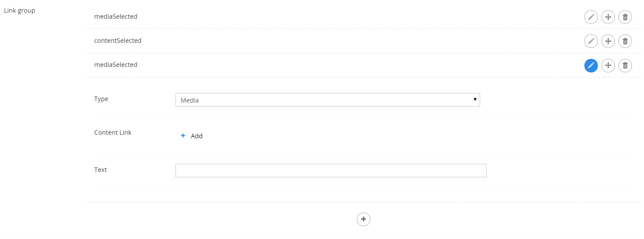Delete the first mediaSelected item via its trash icon

[x=625, y=17]
